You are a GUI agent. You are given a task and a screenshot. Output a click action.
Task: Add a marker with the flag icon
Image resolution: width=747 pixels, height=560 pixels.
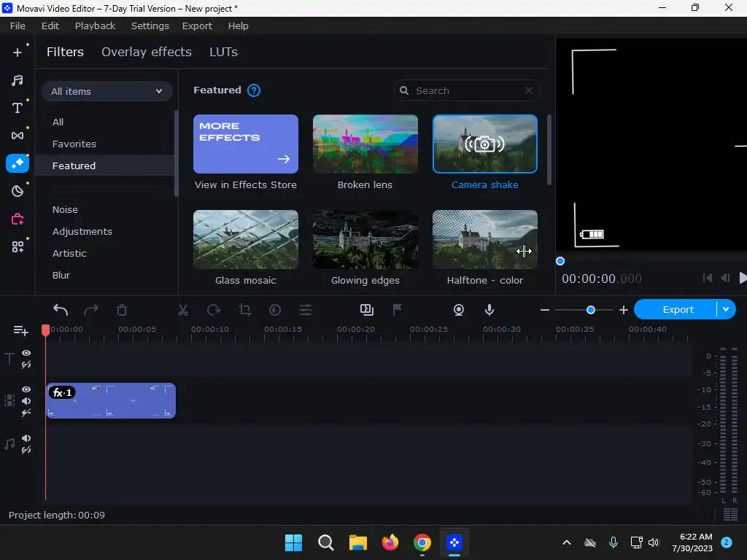(x=398, y=310)
